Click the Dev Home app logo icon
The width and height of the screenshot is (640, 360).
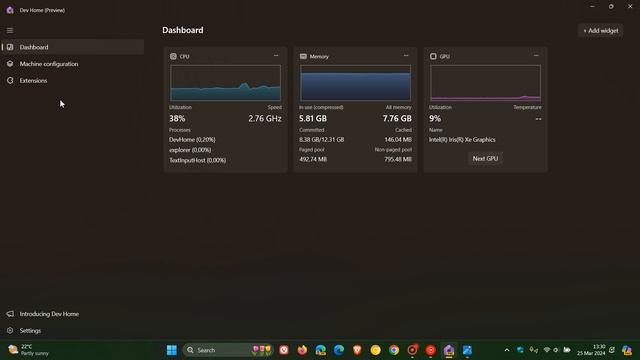(x=10, y=10)
